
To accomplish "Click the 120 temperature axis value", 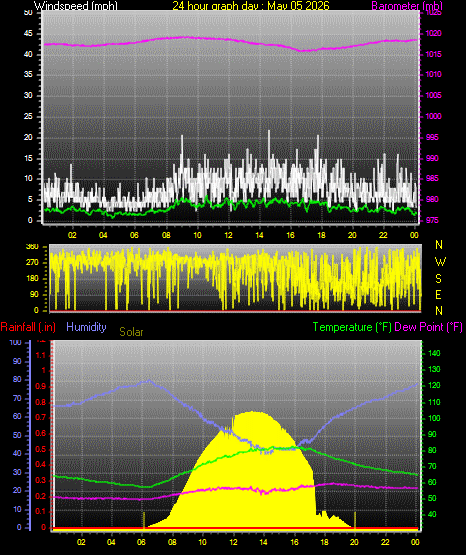I will pyautogui.click(x=434, y=385).
